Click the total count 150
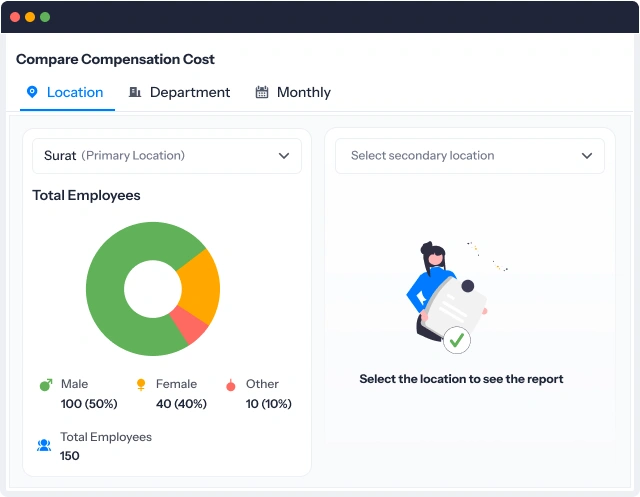Screen dimensions: 640x497 [x=69, y=456]
